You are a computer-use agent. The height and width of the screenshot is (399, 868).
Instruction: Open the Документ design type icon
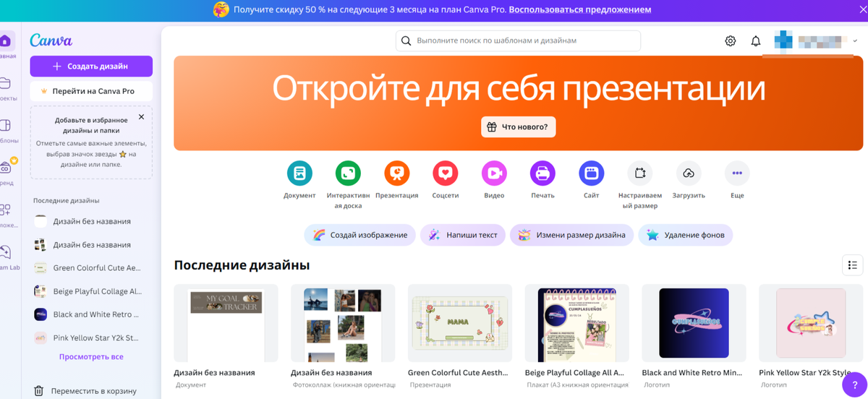[299, 173]
